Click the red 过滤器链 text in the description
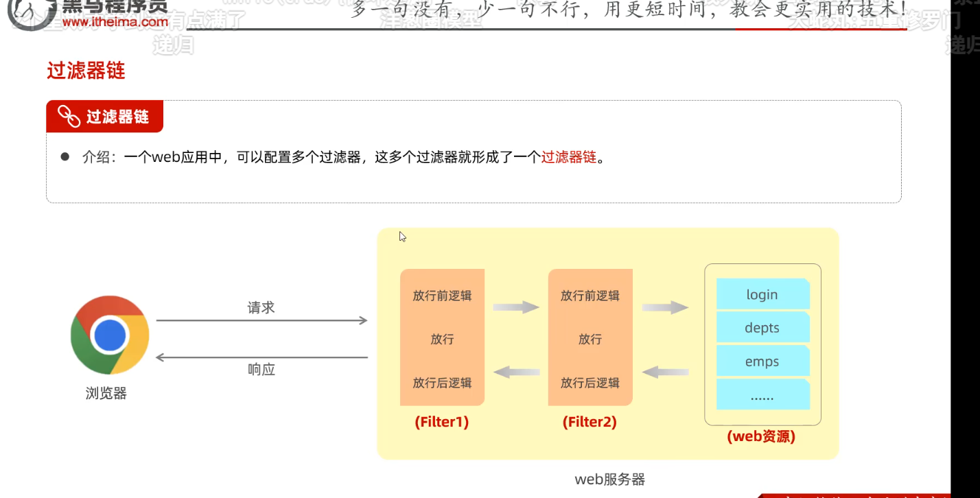 coord(569,157)
